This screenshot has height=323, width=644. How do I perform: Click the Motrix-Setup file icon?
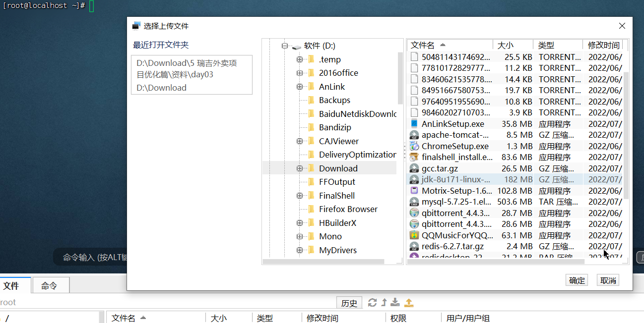414,191
